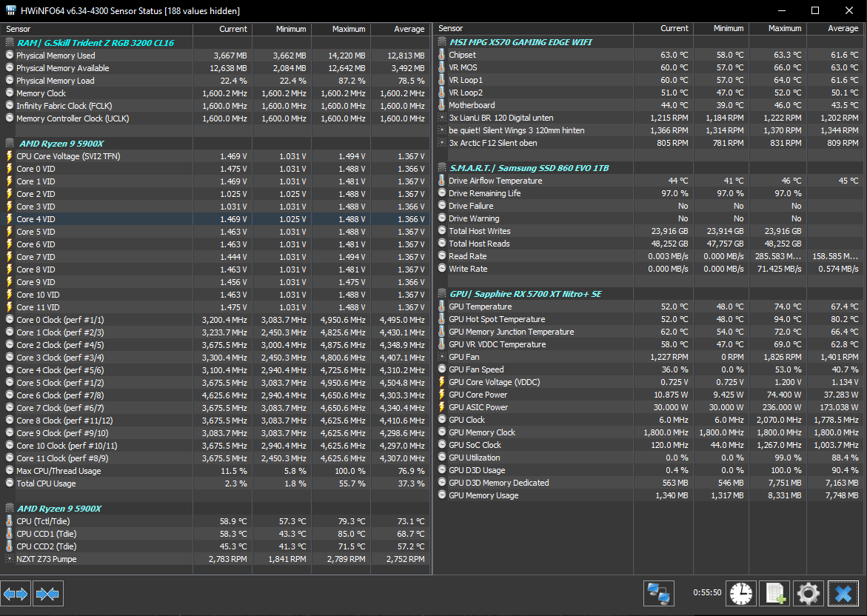The height and width of the screenshot is (616, 867).
Task: Open sensor settings gear icon
Action: (809, 594)
